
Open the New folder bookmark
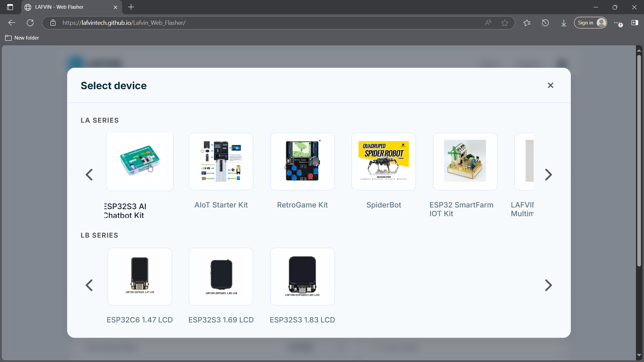pyautogui.click(x=22, y=38)
